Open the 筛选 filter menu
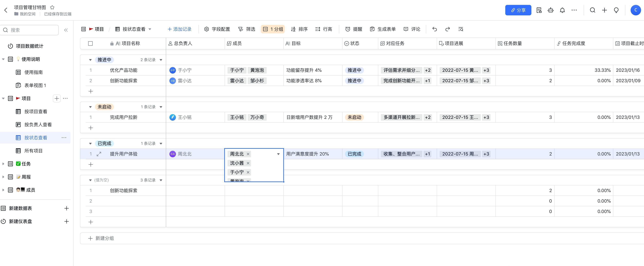This screenshot has width=644, height=266. 246,29
